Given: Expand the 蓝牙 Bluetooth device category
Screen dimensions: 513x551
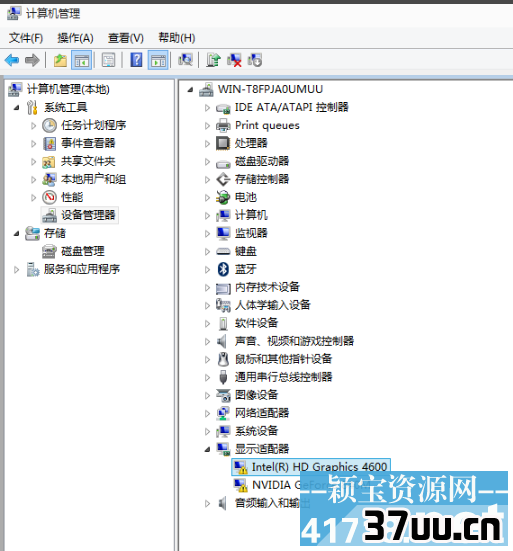Looking at the screenshot, I should pos(207,270).
